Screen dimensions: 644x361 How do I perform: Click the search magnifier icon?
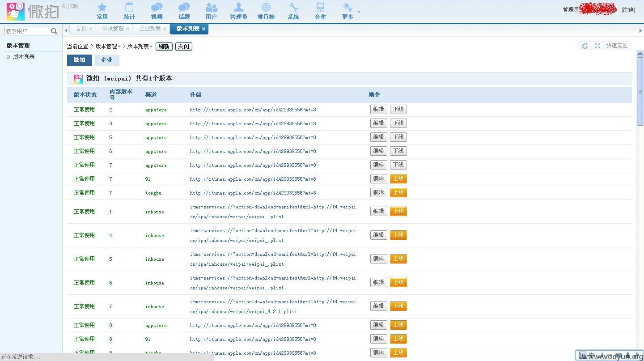click(x=54, y=31)
